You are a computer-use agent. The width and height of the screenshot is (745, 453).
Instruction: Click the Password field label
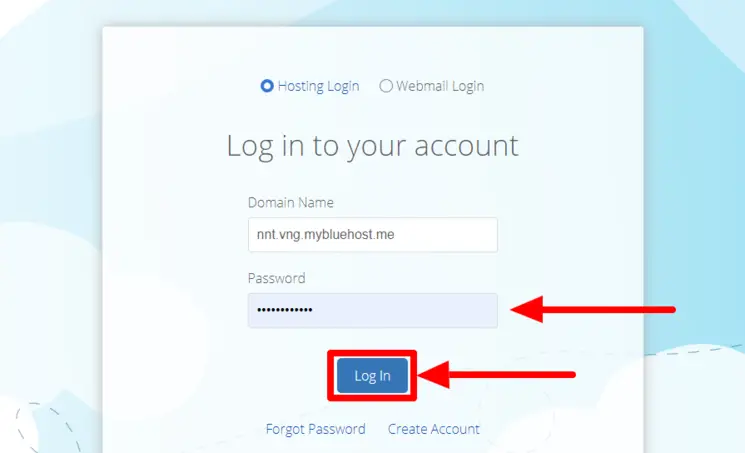(x=277, y=278)
